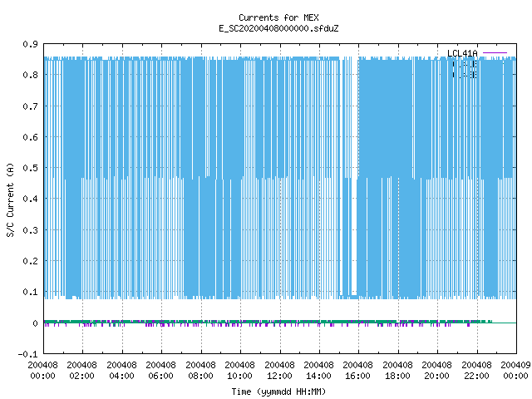
Task: Click the x-axis tick '200408 04:00'
Action: click(121, 371)
